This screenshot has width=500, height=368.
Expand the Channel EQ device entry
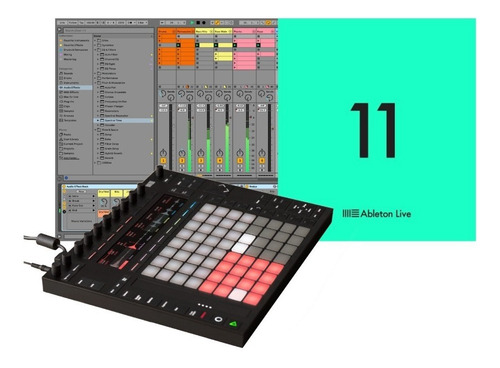click(x=98, y=59)
